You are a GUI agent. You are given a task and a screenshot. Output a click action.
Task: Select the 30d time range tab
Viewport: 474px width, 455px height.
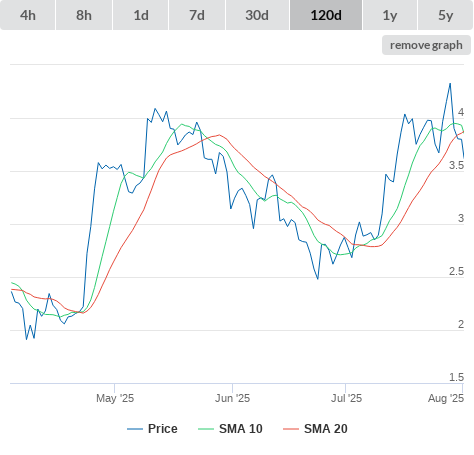click(x=257, y=15)
